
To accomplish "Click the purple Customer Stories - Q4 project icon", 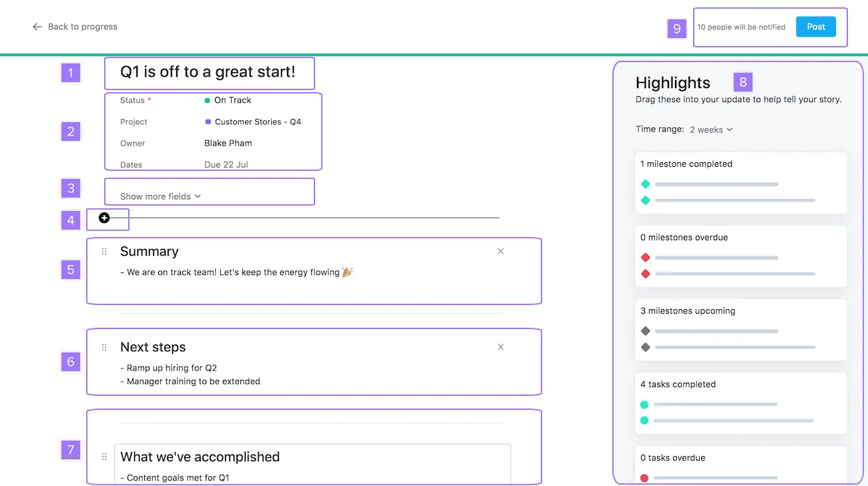I will click(208, 121).
